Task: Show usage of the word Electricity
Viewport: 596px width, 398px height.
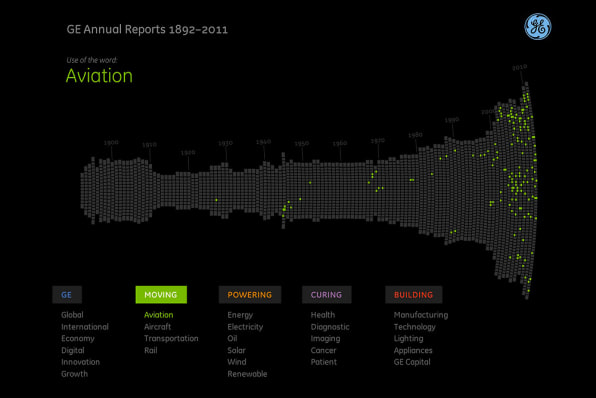Action: 245,327
